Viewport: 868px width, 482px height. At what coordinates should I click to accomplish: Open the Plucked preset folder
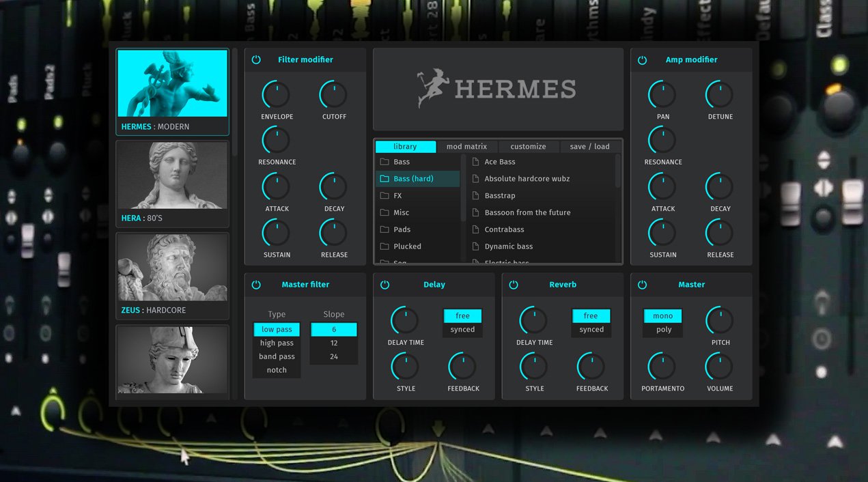click(x=406, y=246)
